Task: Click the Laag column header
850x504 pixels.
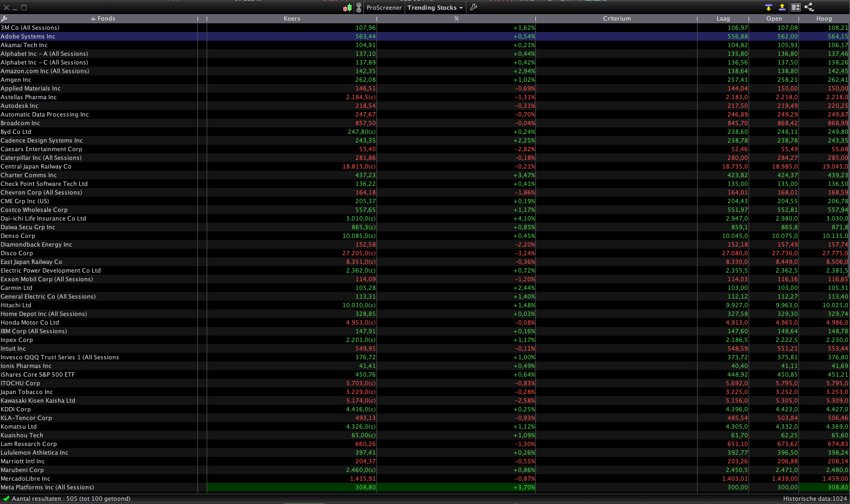Action: click(723, 18)
